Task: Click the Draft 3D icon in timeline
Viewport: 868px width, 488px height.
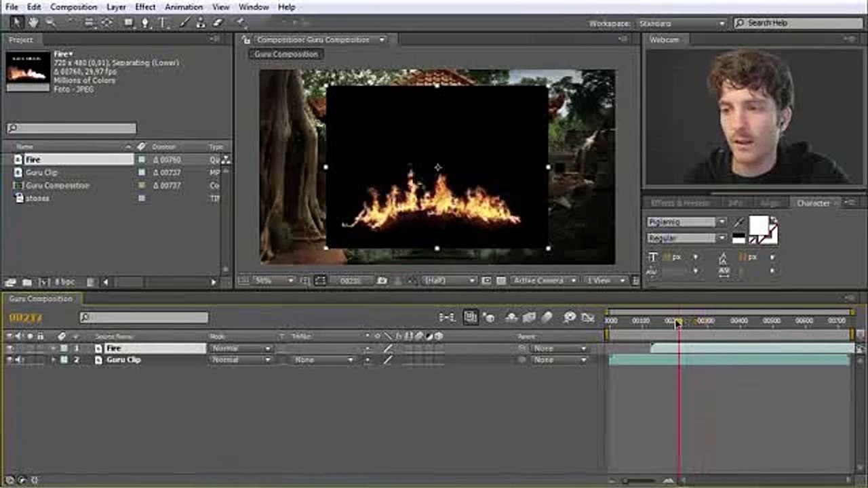Action: [488, 317]
